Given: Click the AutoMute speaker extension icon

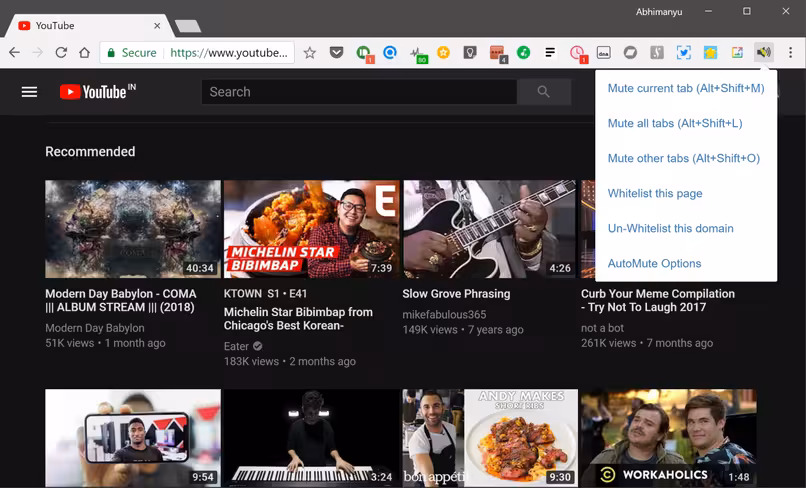Looking at the screenshot, I should pos(764,52).
